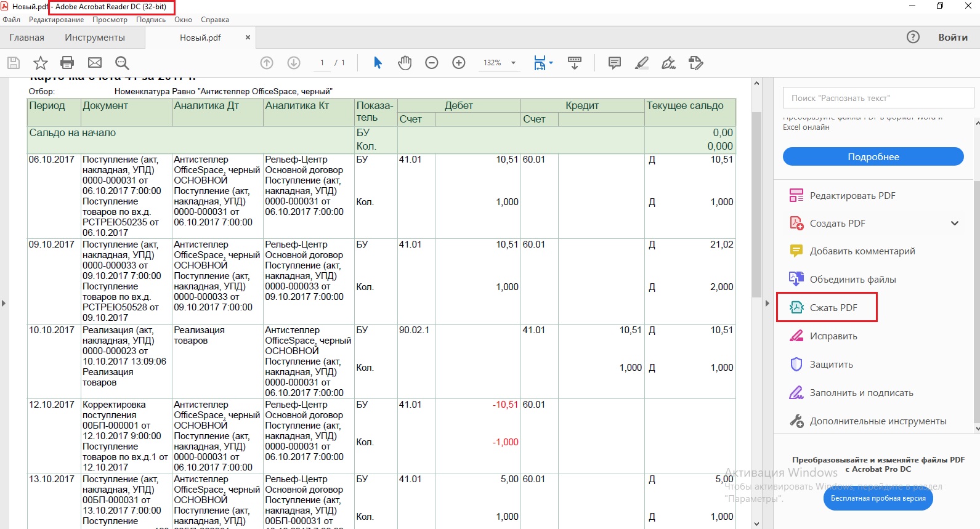Click the 21,02 balance value
Screen dimensions: 980x529
(x=722, y=244)
